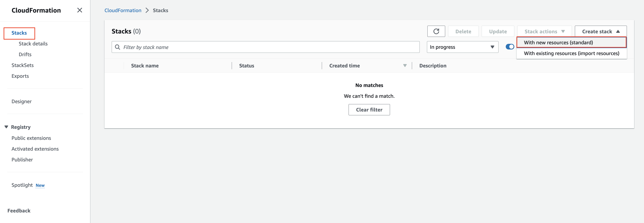Click the Clear filter button
The image size is (644, 223).
[369, 109]
